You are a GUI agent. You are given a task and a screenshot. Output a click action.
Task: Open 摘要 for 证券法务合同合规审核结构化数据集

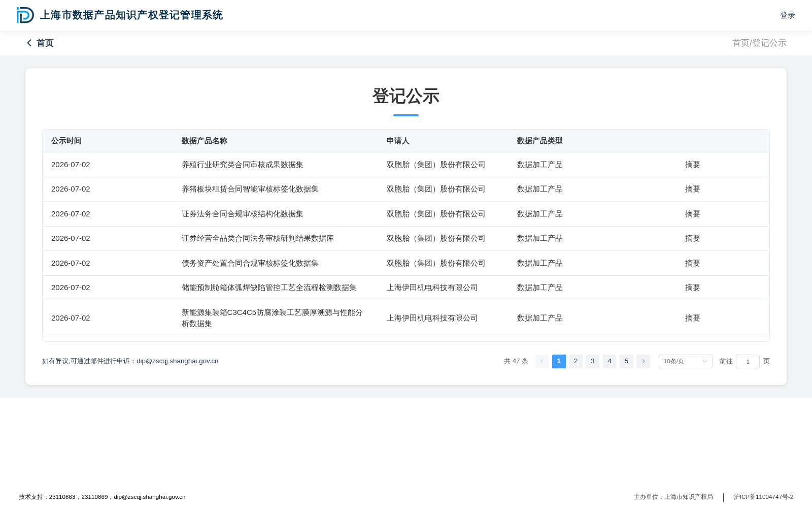click(x=692, y=214)
